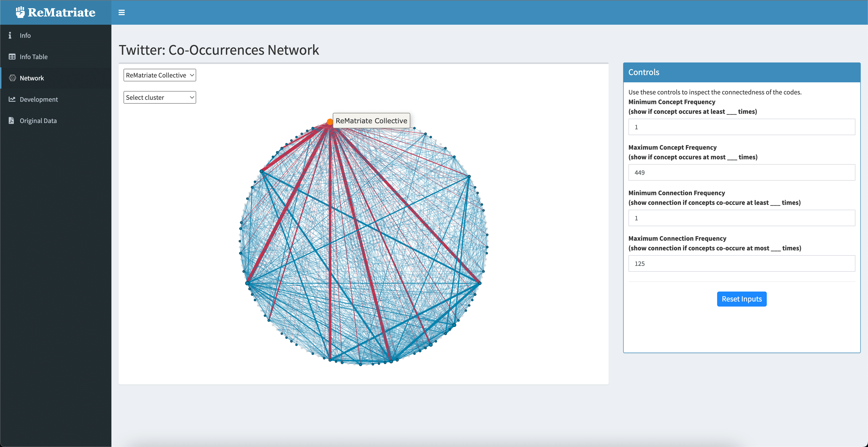The height and width of the screenshot is (447, 868).
Task: Click the ReMatriate Collective tooltip label
Action: [x=371, y=121]
